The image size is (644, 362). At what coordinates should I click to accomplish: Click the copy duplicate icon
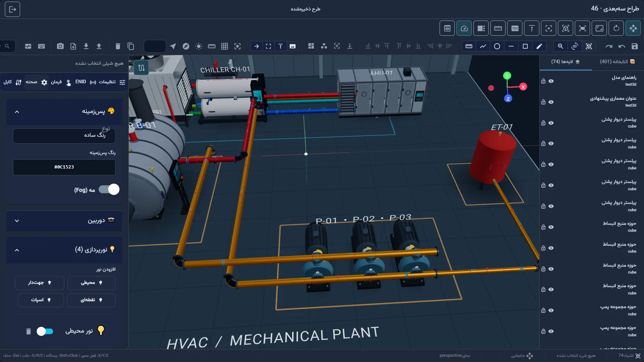click(x=131, y=46)
